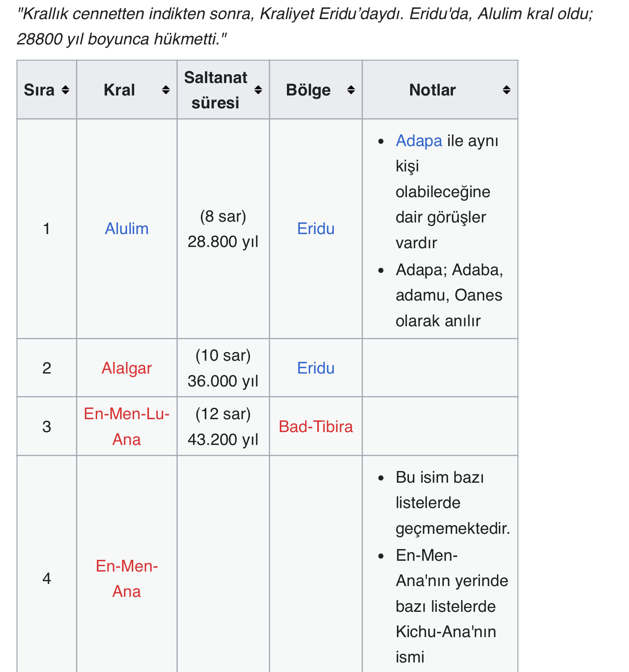Sort table by the Sıra column arrows

click(x=65, y=90)
